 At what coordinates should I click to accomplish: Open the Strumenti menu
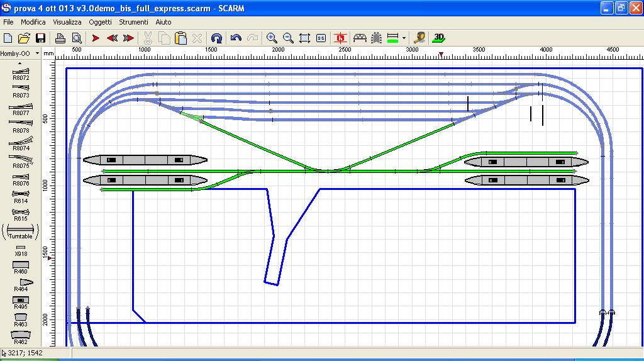pyautogui.click(x=133, y=22)
